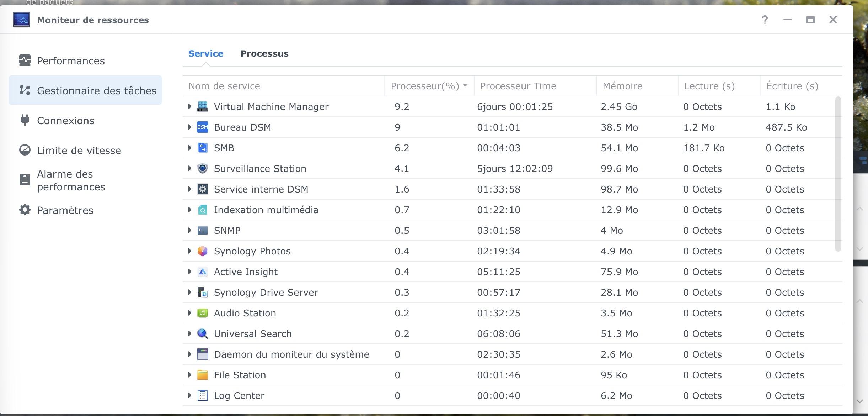Expand the Synology Drive Server row
The height and width of the screenshot is (416, 868).
point(189,292)
